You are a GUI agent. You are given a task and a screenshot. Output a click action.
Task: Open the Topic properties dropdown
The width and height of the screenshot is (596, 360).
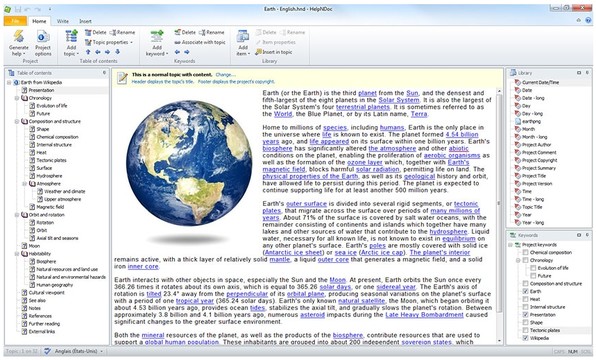[109, 42]
